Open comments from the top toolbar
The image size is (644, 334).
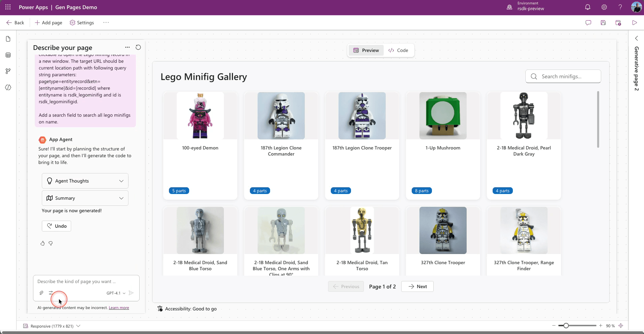588,23
